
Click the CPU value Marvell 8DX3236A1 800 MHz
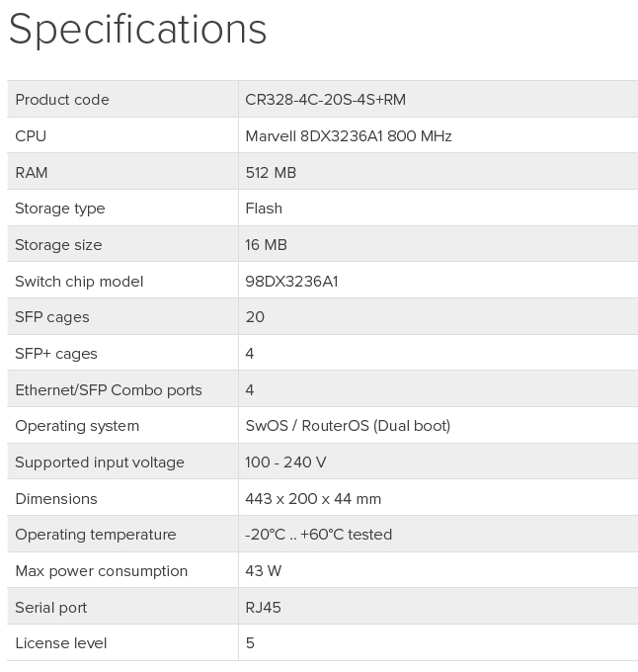point(348,136)
